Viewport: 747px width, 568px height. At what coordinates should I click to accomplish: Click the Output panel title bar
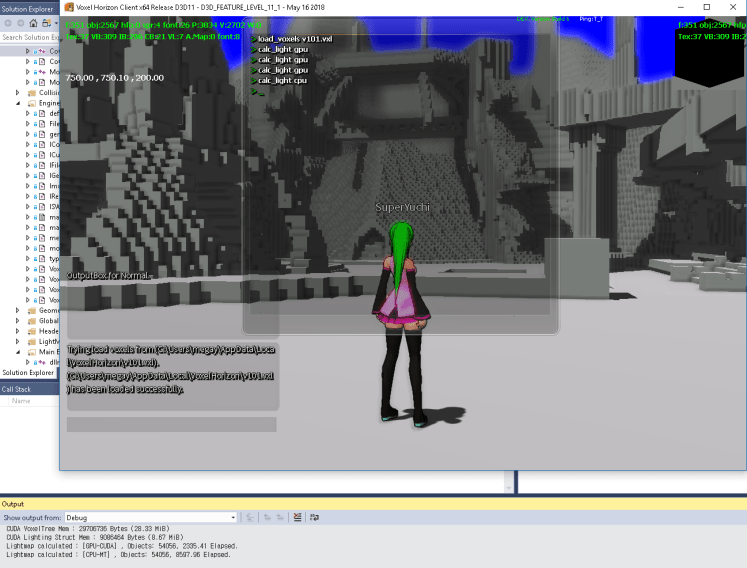pos(374,504)
